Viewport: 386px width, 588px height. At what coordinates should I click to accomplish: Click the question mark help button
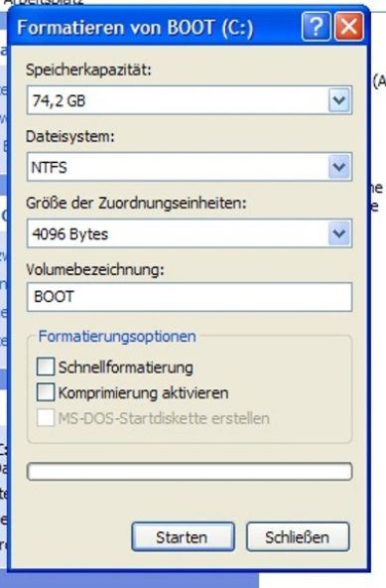coord(317,26)
